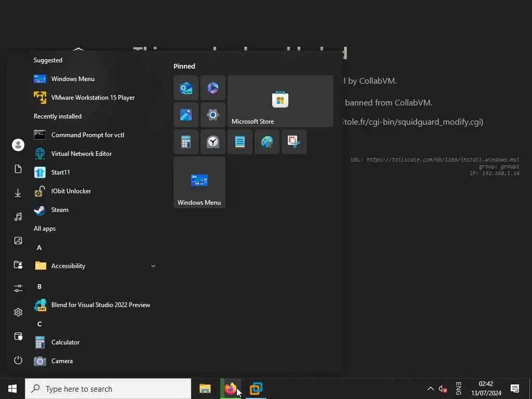This screenshot has width=532, height=399.
Task: Change ENG input language indicator
Action: click(458, 389)
